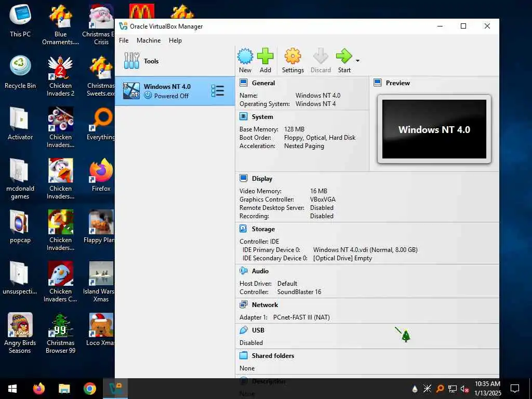The width and height of the screenshot is (532, 399).
Task: Open Settings via the orange gear icon
Action: coord(293,56)
